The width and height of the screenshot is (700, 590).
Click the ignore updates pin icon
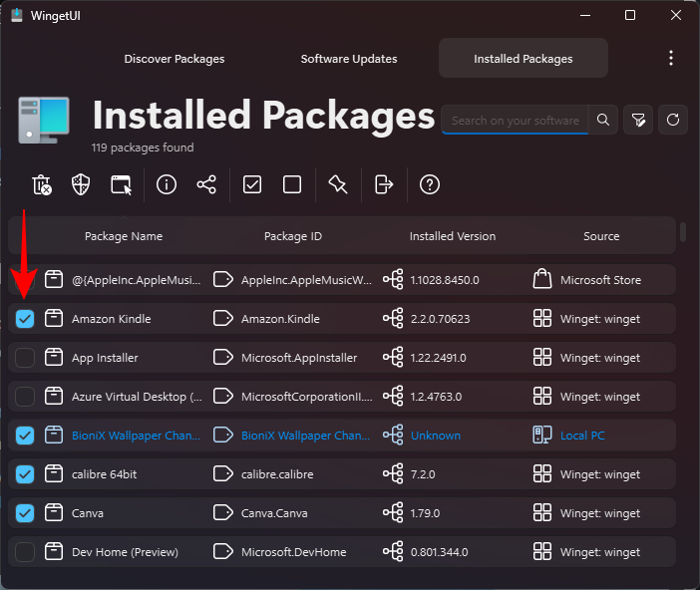[338, 184]
